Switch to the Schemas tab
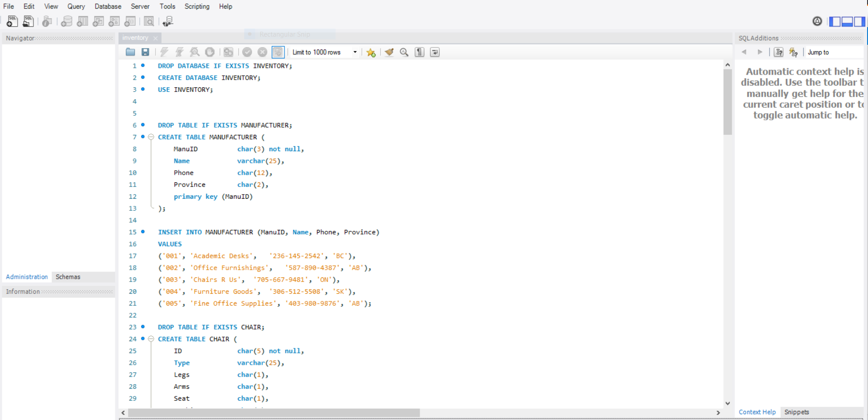 pos(68,277)
